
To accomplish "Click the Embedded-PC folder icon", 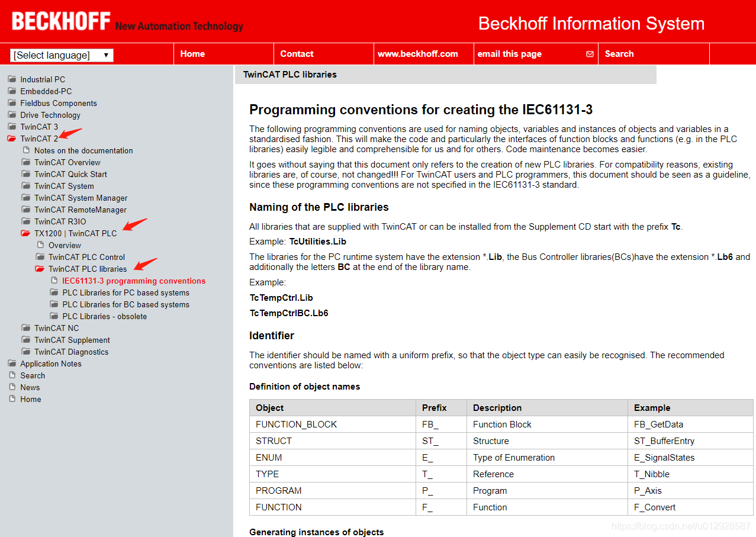I will (x=12, y=91).
